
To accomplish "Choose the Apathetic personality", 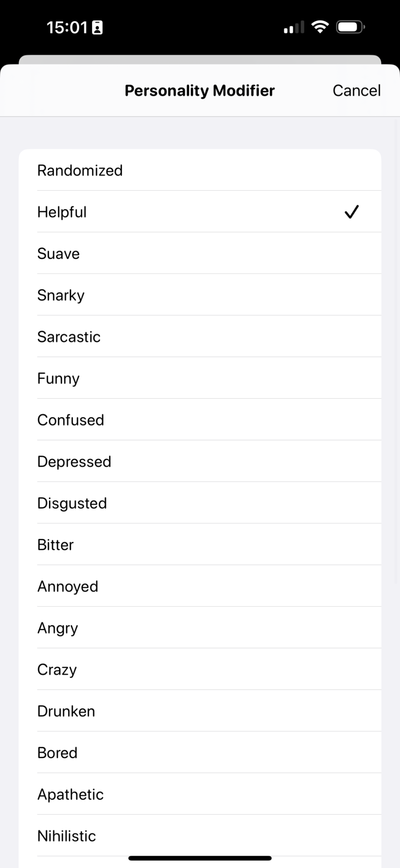I will coord(70,794).
